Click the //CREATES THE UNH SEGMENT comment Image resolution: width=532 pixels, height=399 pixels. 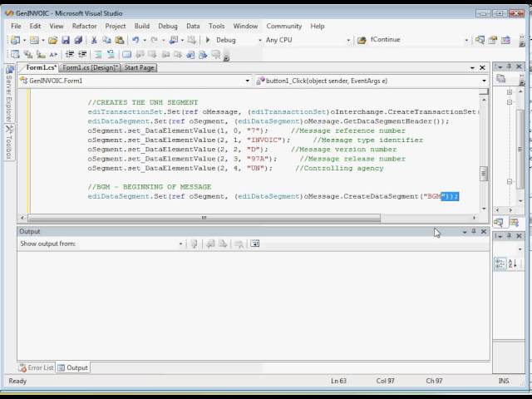(142, 102)
